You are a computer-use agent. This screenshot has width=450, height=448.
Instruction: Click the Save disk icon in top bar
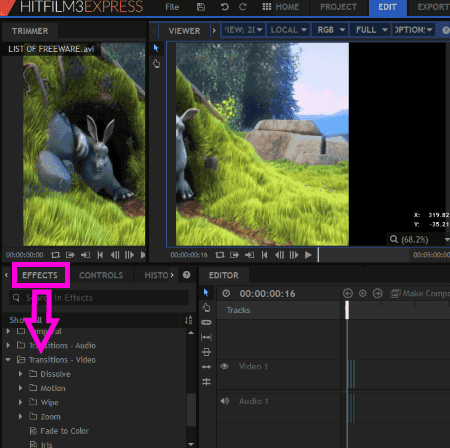[201, 7]
